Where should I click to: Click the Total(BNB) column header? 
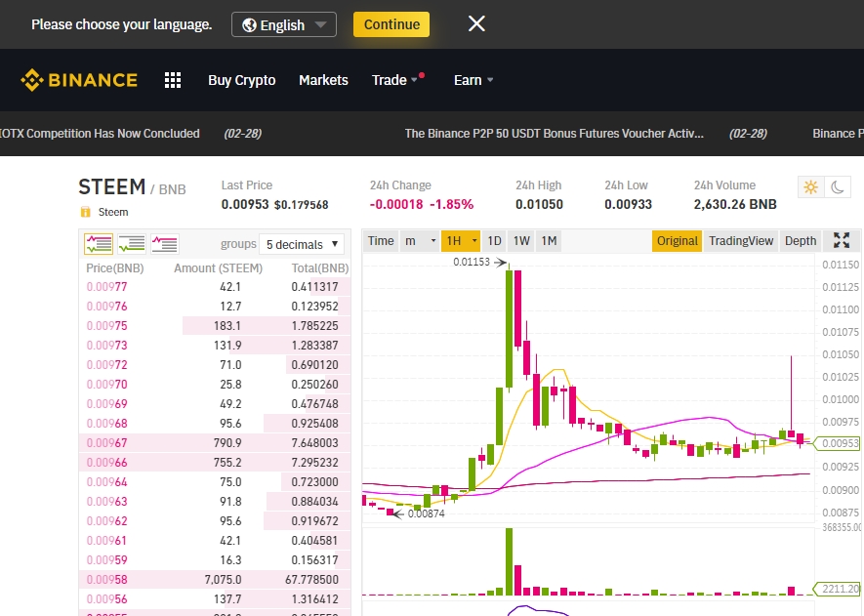click(320, 268)
